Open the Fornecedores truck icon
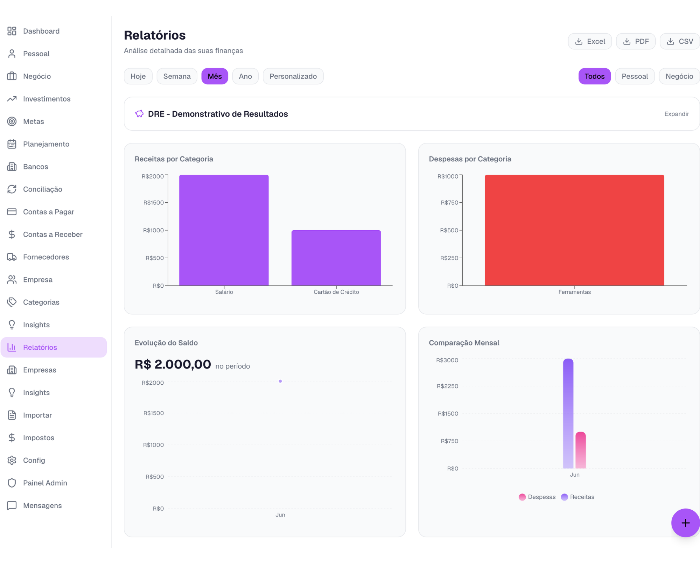The height and width of the screenshot is (588, 700). click(12, 257)
